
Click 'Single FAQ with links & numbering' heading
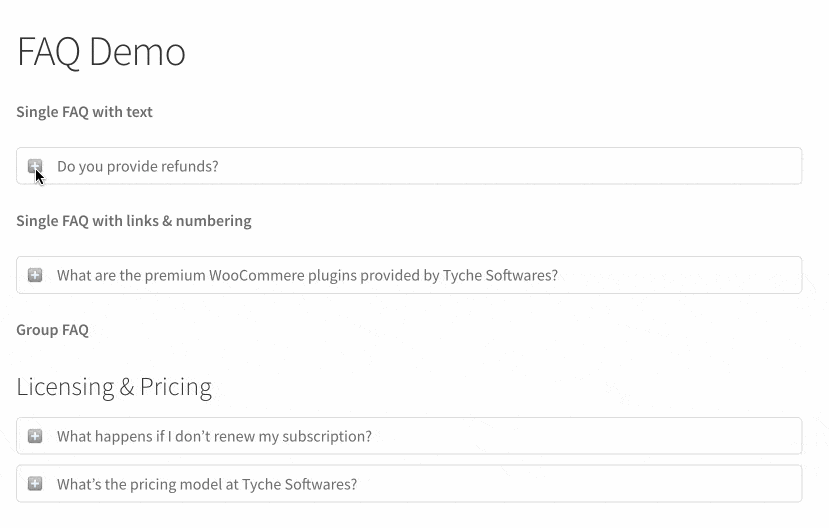[133, 221]
